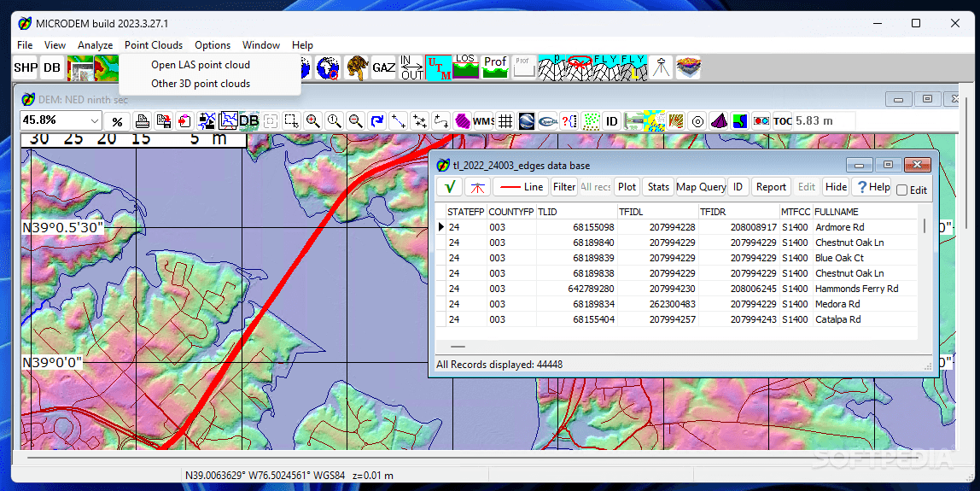Click the percent zoom button
Image resolution: width=980 pixels, height=491 pixels.
pos(117,121)
